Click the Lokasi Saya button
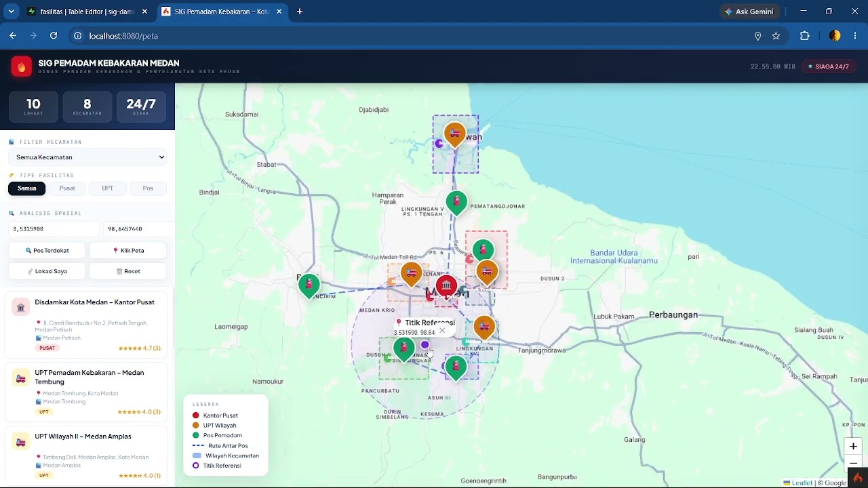The height and width of the screenshot is (488, 868). pyautogui.click(x=47, y=271)
